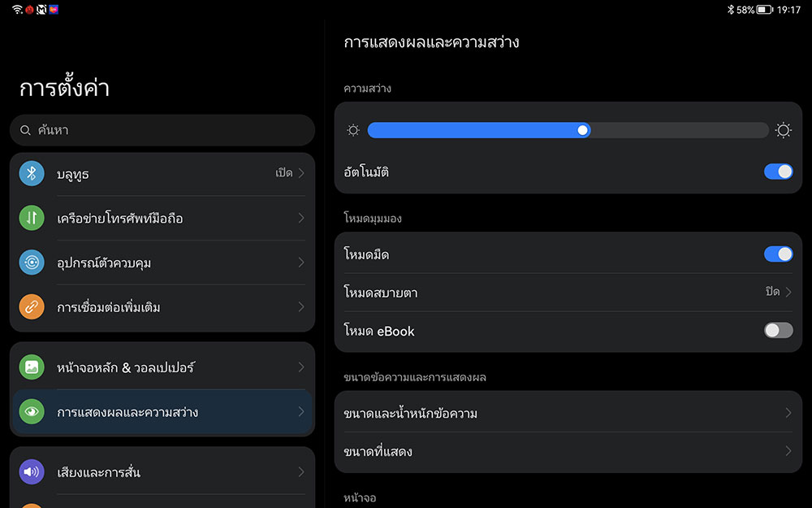Click the battery icon in status bar

pos(765,10)
